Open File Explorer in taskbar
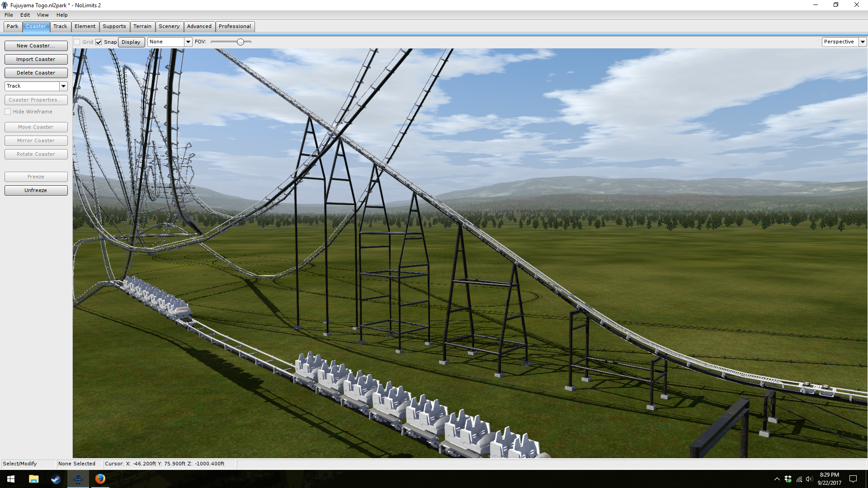Screen dimensions: 868x488 (x=33, y=479)
